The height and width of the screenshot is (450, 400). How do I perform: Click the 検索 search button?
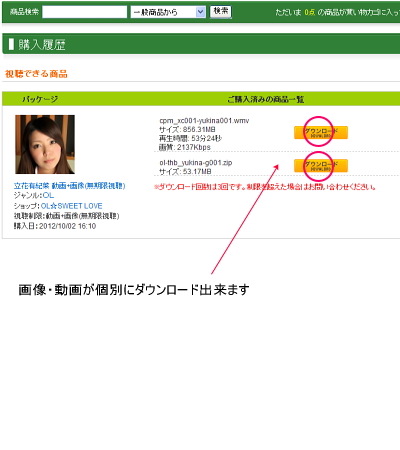coord(220,12)
